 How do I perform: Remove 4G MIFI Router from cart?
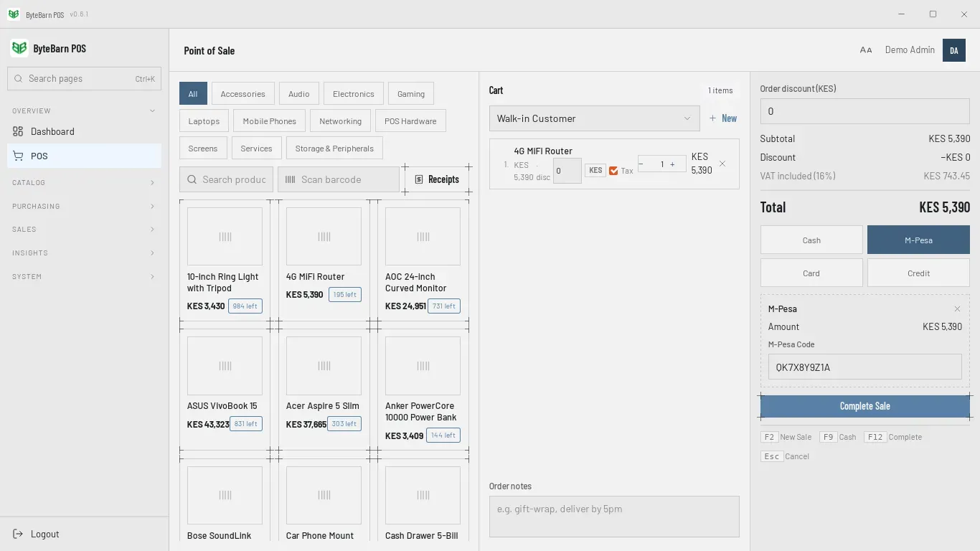click(722, 164)
